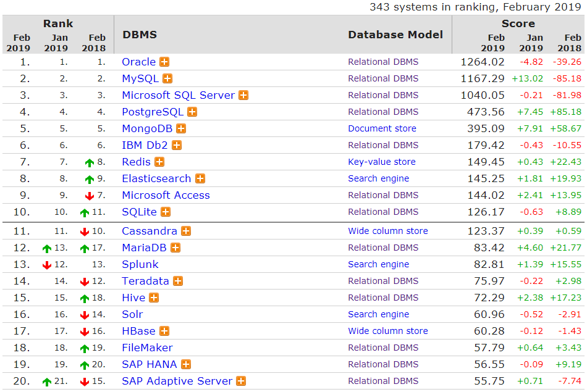Open the MariaDB link

(x=144, y=248)
